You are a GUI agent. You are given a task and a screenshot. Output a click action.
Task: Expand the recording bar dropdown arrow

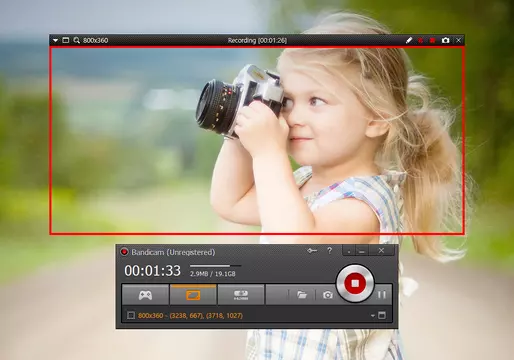(x=55, y=40)
